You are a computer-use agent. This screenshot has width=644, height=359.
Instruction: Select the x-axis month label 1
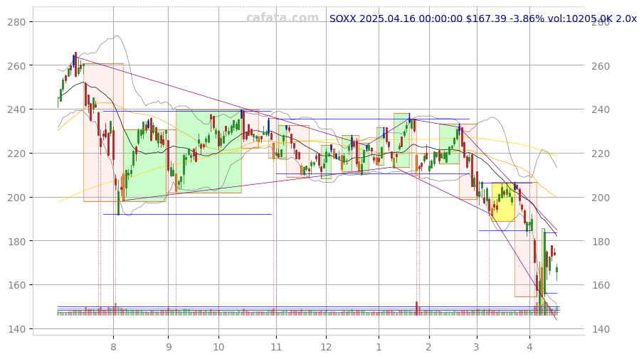click(379, 347)
